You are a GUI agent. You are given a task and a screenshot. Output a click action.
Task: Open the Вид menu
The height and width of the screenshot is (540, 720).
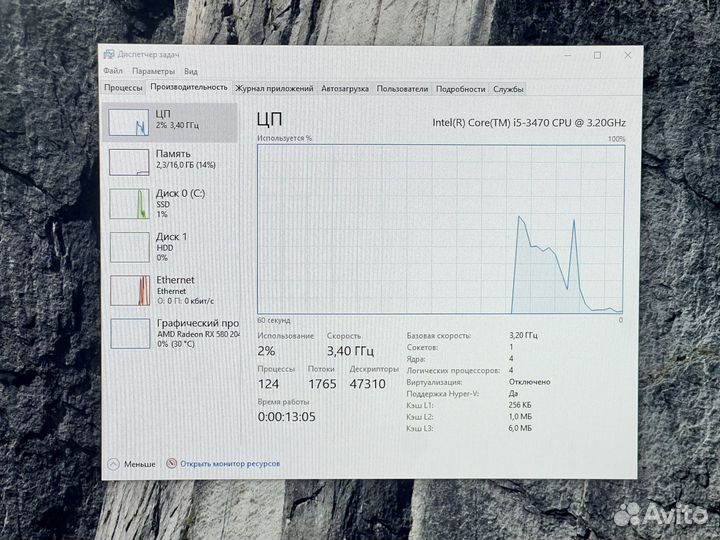pyautogui.click(x=191, y=71)
